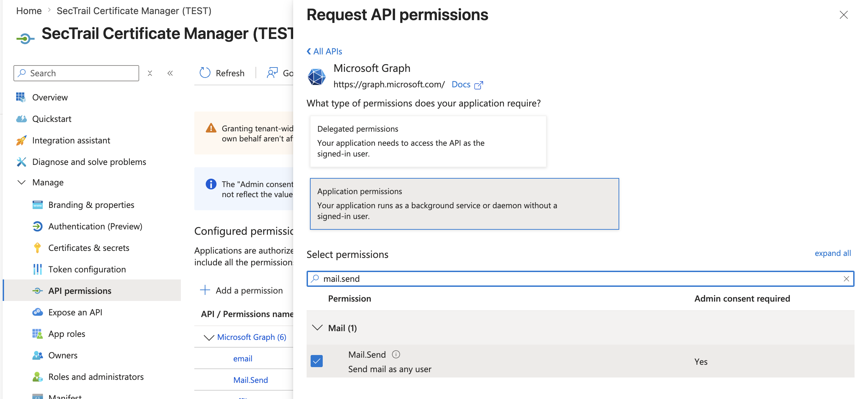Click SecTrail Certificate Manager (TEST) breadcrumb
This screenshot has width=868, height=399.
134,11
